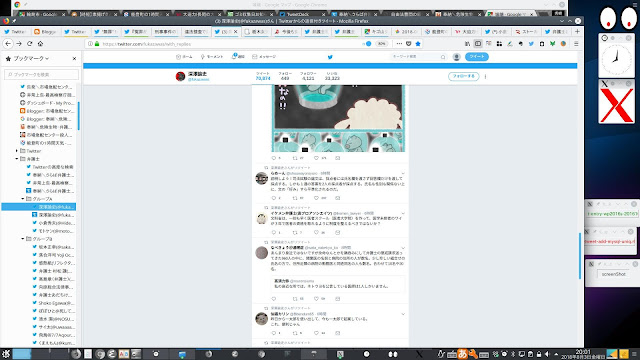Image resolution: width=640 pixels, height=360 pixels.
Task: Toggle the blue bookmark star for this page
Action: tap(418, 44)
